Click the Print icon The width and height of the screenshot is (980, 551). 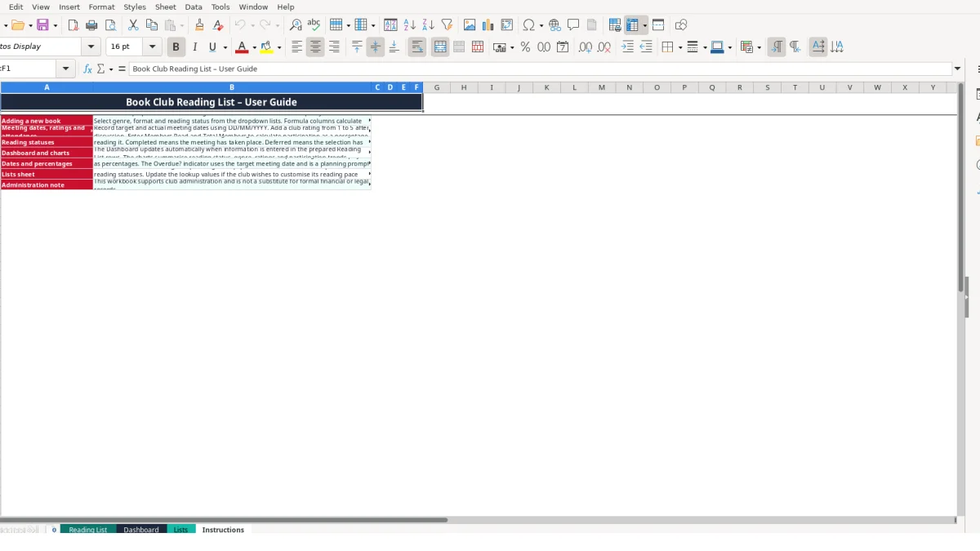point(91,25)
